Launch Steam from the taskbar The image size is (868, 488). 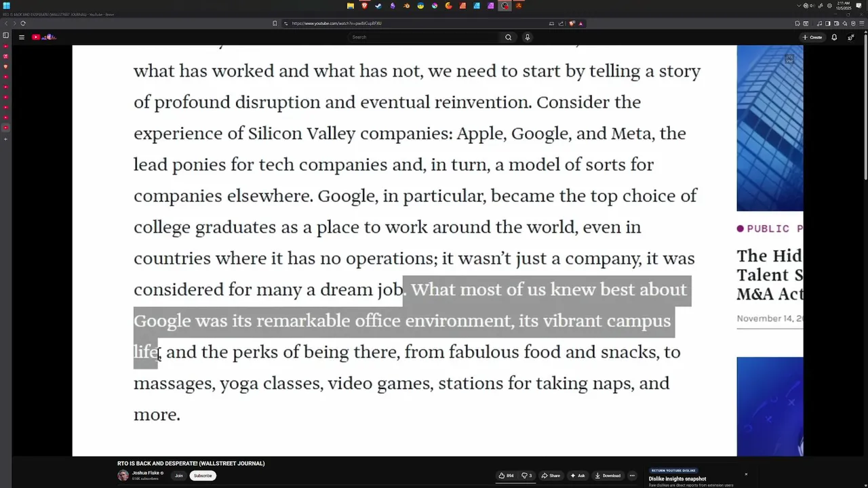(x=378, y=5)
